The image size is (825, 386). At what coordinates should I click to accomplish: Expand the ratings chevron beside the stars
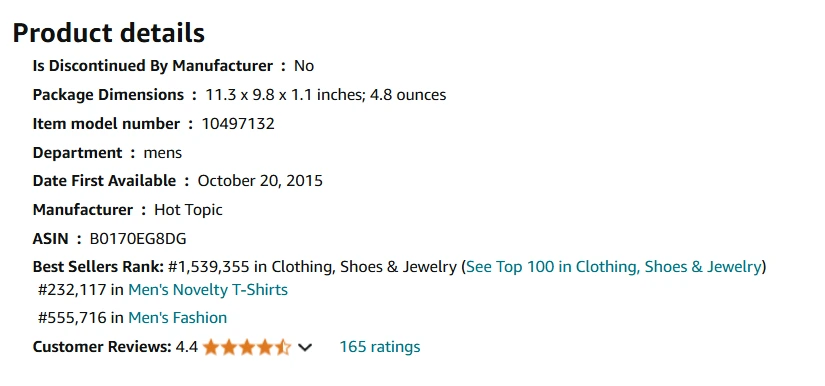coord(305,347)
